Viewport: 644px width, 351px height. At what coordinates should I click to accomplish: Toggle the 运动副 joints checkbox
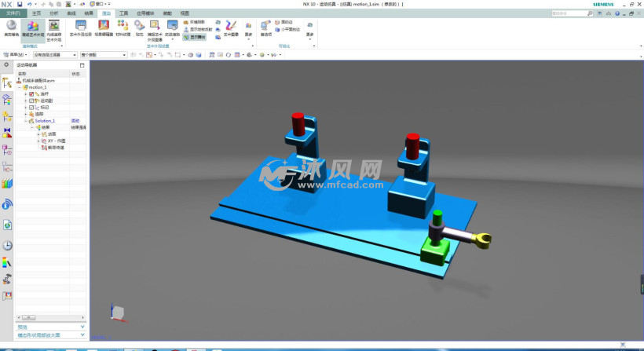pyautogui.click(x=32, y=101)
